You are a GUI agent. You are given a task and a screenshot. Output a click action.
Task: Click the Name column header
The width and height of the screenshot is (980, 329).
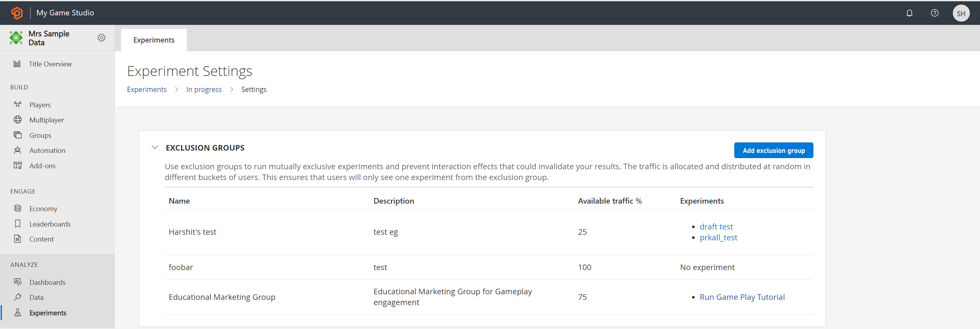pos(179,201)
